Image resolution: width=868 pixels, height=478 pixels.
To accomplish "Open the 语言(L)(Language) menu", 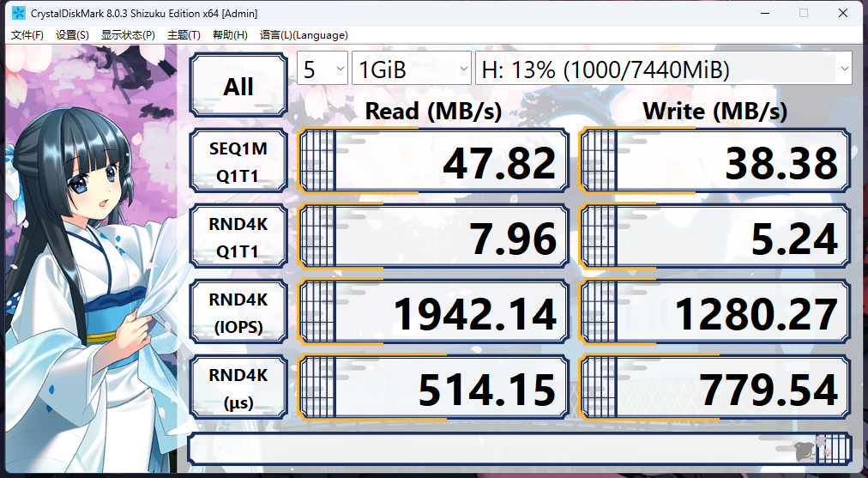I will tap(304, 35).
